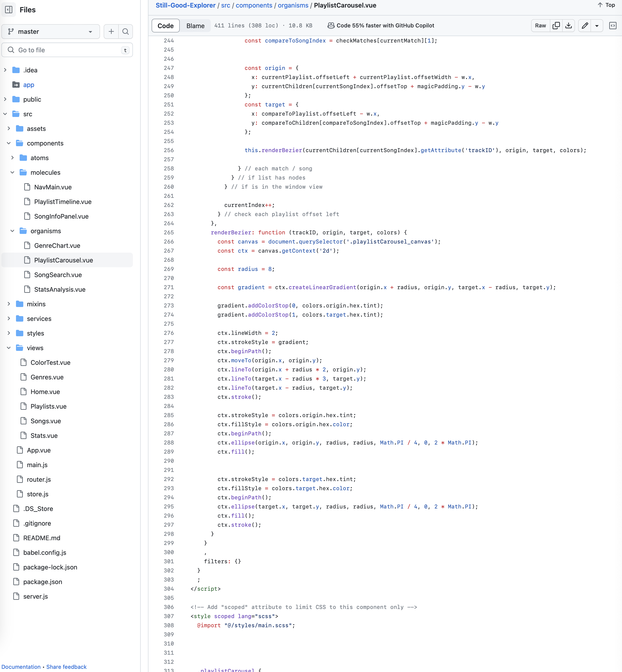Screen dimensions: 622x672
Task: Click the public folder icon
Action: pyautogui.click(x=16, y=99)
